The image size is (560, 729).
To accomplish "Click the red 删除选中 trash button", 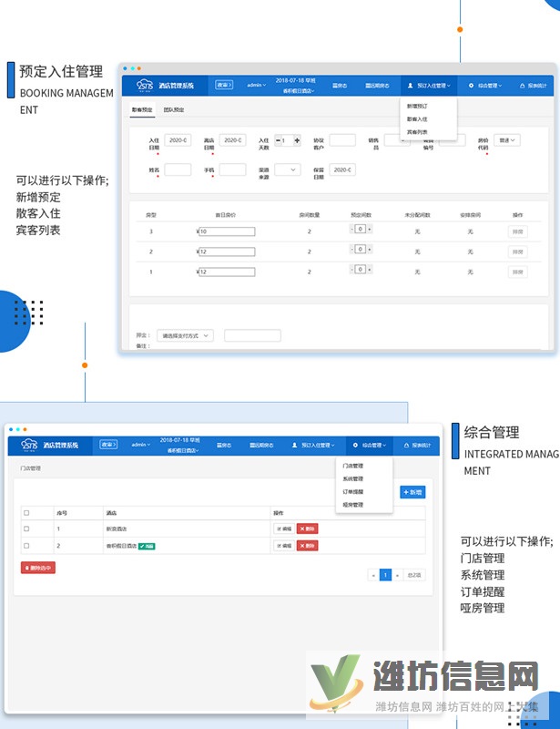I will coord(37,567).
